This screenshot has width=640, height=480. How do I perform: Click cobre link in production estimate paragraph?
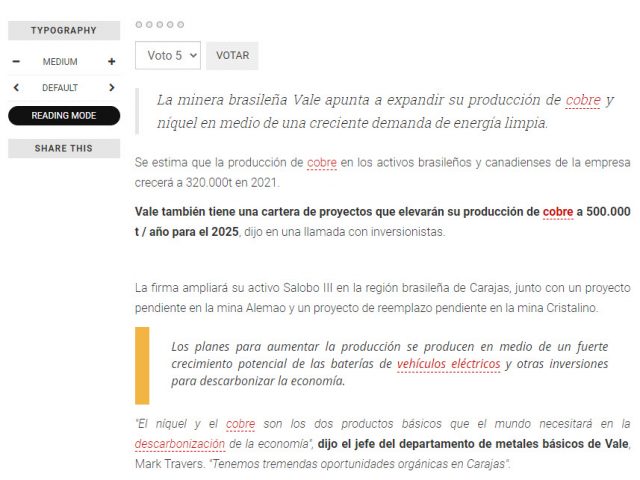point(322,162)
